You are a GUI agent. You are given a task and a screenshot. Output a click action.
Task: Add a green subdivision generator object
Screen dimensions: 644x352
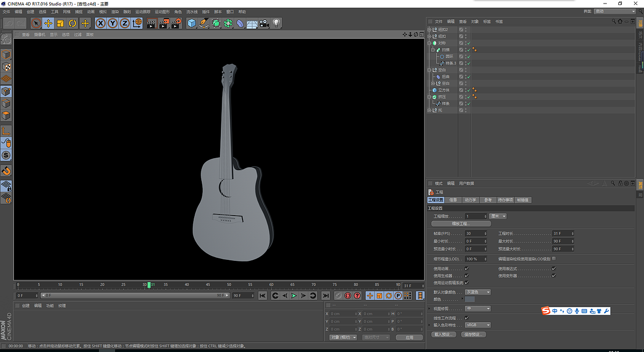coord(216,23)
